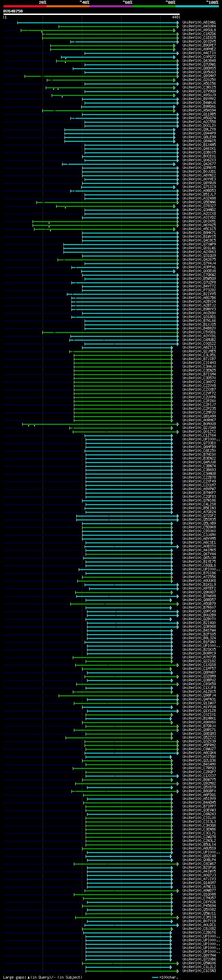Click the white query sequence bar
Image resolution: width=222 pixels, height=980 pixels.
[x=92, y=14]
